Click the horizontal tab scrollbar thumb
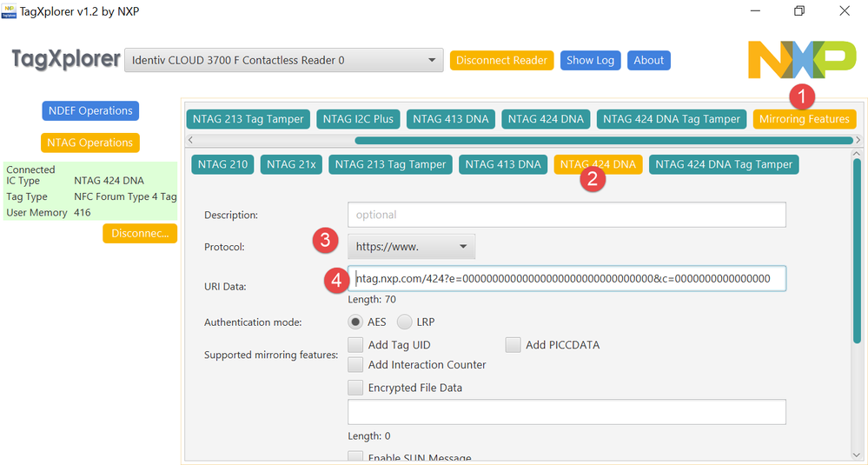Image resolution: width=868 pixels, height=465 pixels. 603,140
